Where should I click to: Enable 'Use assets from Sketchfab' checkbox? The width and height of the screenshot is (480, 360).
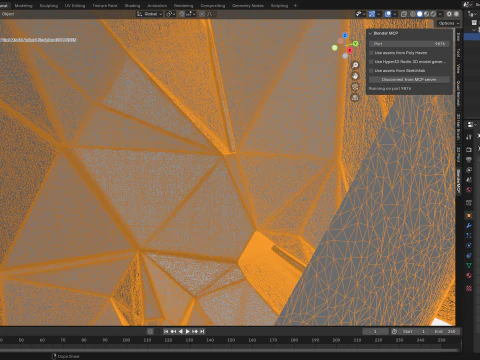coord(371,71)
